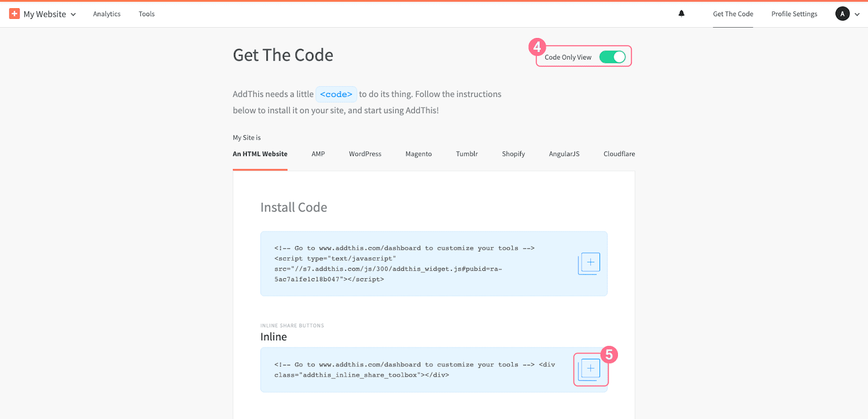Click the Install Code heading
The height and width of the screenshot is (419, 868).
293,208
